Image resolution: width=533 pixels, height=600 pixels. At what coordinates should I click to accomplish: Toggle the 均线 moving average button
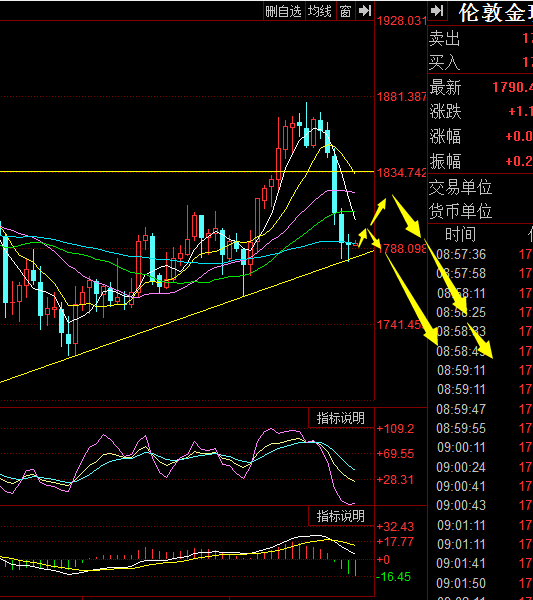coord(320,11)
